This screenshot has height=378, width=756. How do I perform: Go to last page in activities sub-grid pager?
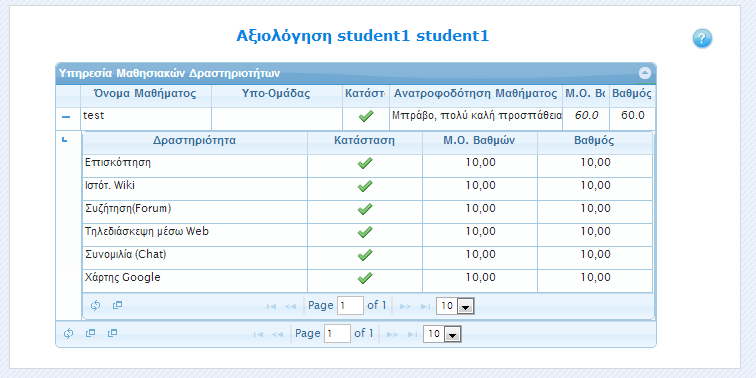coord(425,306)
